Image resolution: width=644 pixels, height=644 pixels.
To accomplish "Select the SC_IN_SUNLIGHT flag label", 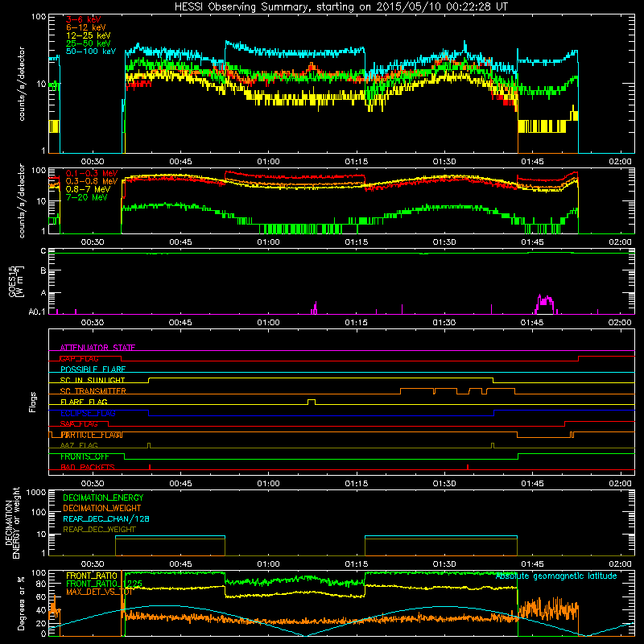I will 93,380.
